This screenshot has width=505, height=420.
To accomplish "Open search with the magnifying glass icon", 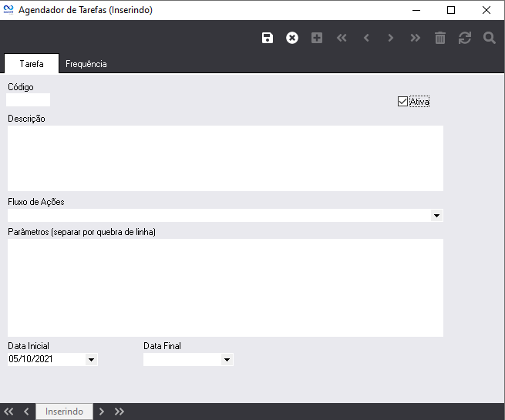I will click(490, 38).
